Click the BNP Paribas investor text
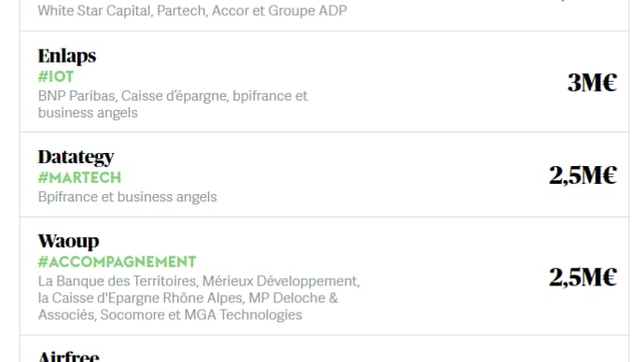The width and height of the screenshot is (644, 362). pyautogui.click(x=78, y=95)
